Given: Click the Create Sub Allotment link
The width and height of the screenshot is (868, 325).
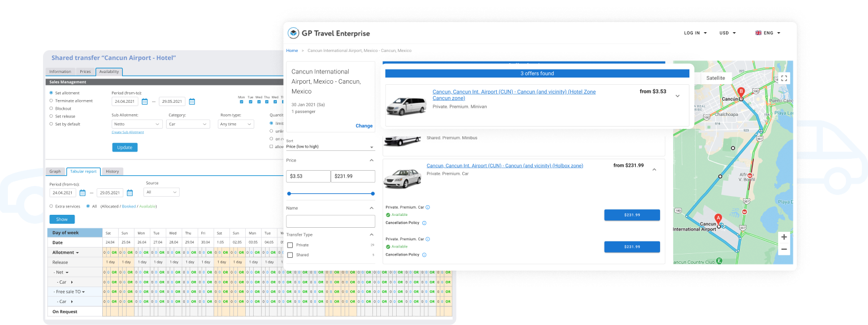Looking at the screenshot, I should 128,132.
